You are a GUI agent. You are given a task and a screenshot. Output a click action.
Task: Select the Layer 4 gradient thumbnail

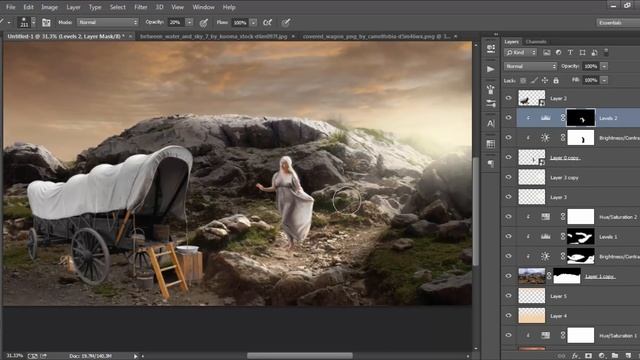pyautogui.click(x=531, y=316)
